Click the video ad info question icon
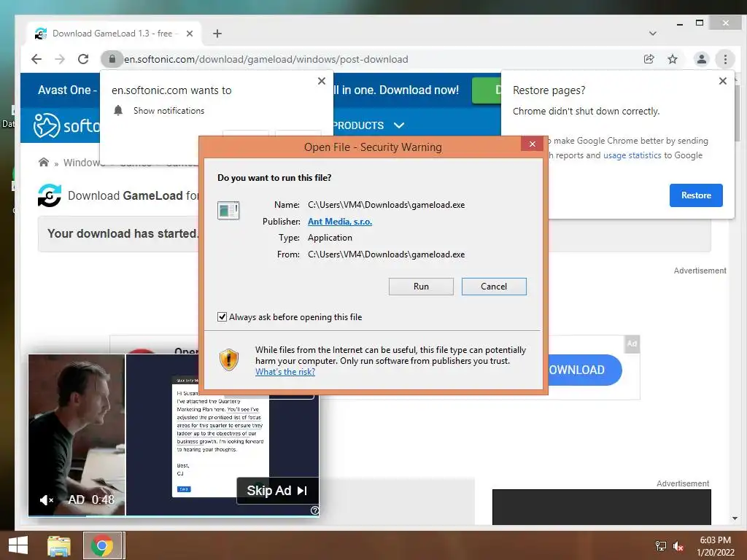Screen dimensions: 747x560 point(314,510)
